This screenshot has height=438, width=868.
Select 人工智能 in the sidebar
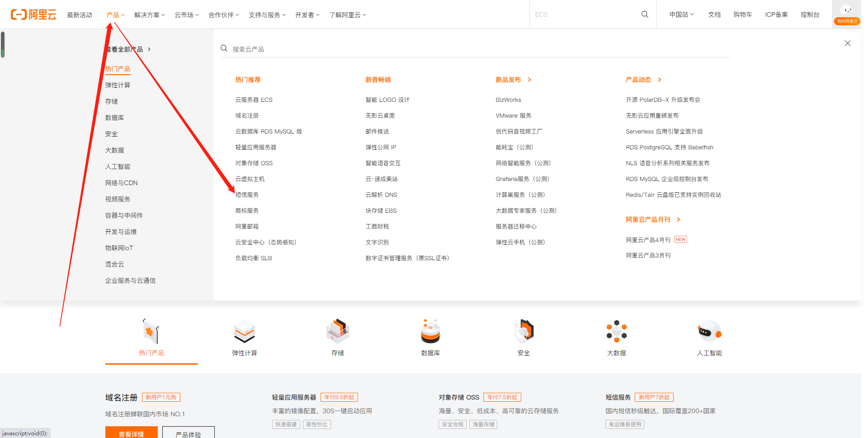pos(118,167)
